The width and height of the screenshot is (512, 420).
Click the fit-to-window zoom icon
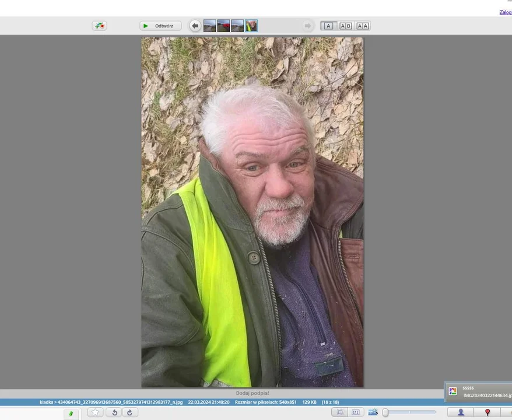339,412
